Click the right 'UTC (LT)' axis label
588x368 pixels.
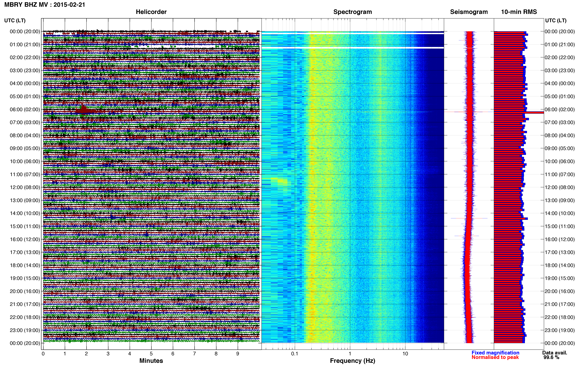point(556,20)
